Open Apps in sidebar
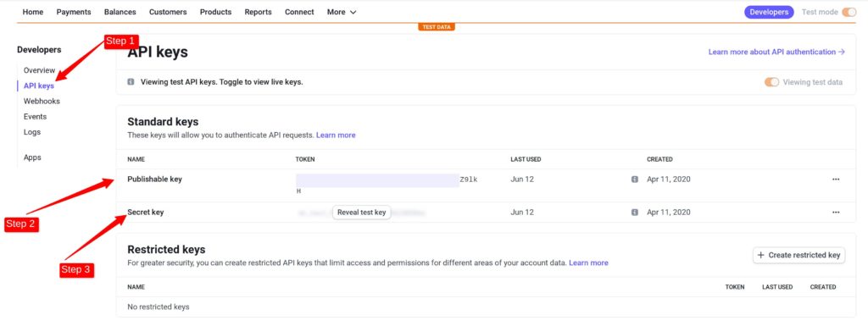The height and width of the screenshot is (326, 868). coord(32,157)
